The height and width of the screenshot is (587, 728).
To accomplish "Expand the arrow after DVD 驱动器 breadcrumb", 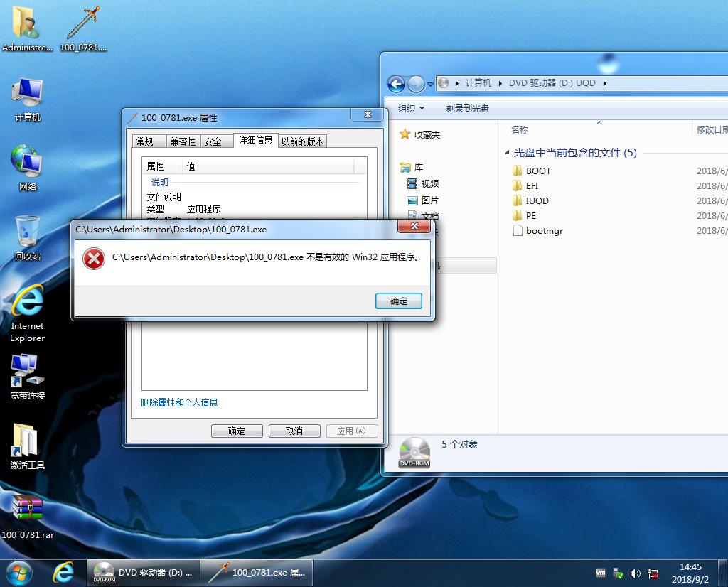I will 604,84.
